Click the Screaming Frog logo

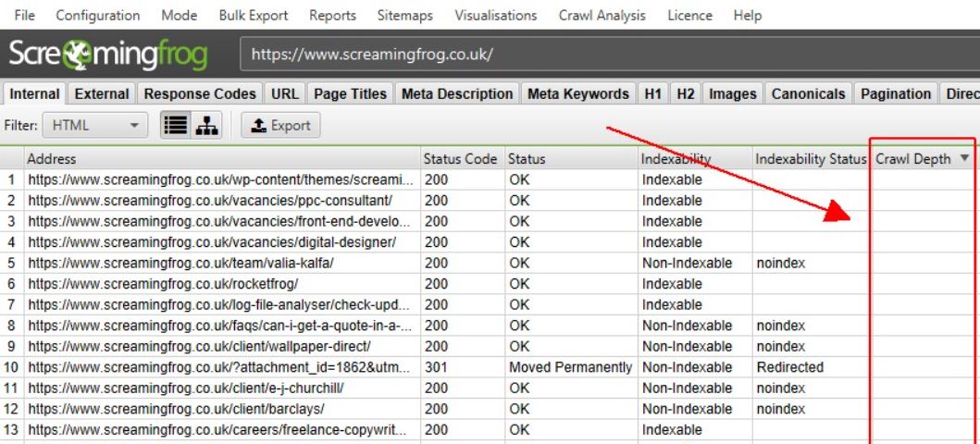(108, 55)
